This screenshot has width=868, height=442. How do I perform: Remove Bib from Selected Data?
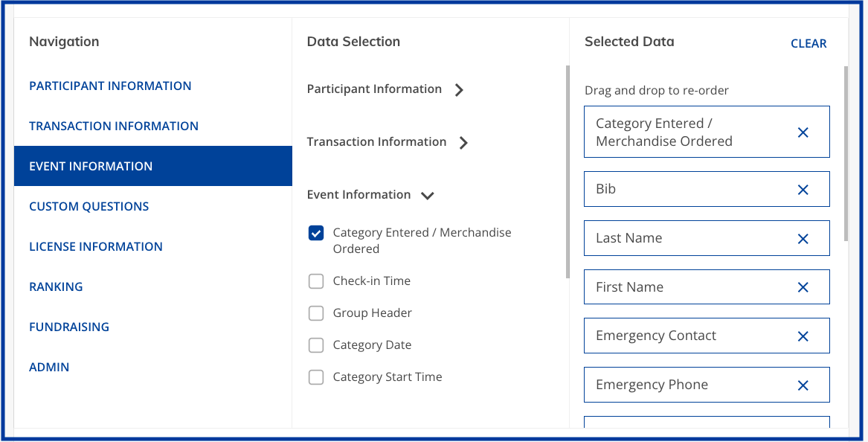[x=803, y=190]
